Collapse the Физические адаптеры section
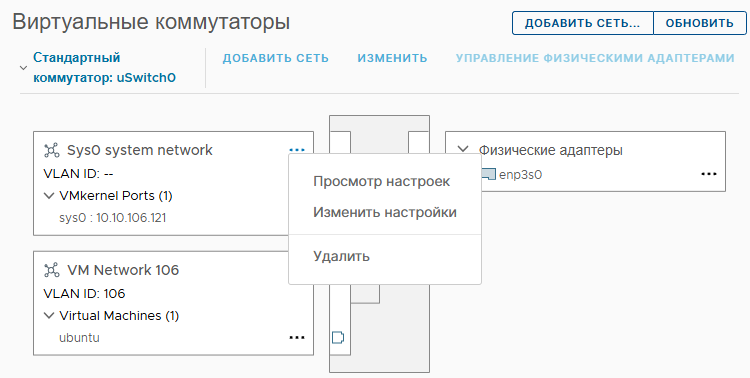Image resolution: width=750 pixels, height=378 pixels. click(x=463, y=149)
